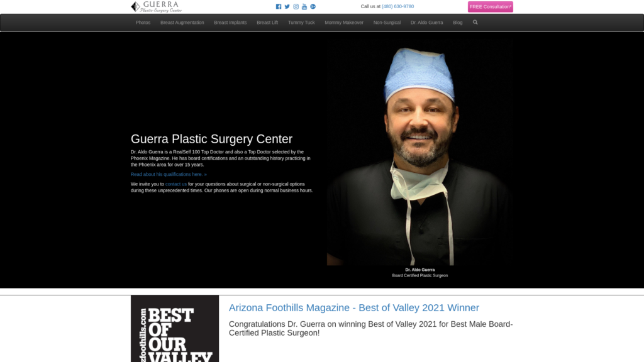
Task: Open the YouTube social icon
Action: coord(304,6)
